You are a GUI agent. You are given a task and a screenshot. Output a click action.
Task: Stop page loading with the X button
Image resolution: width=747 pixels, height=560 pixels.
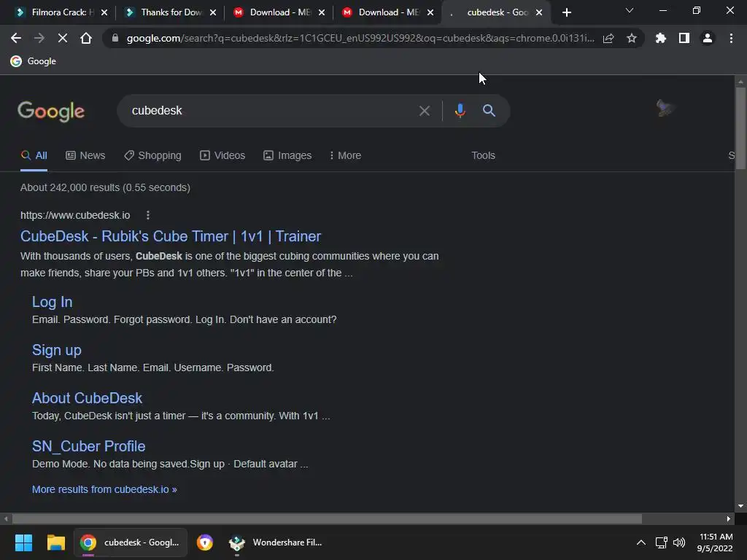[x=63, y=38]
